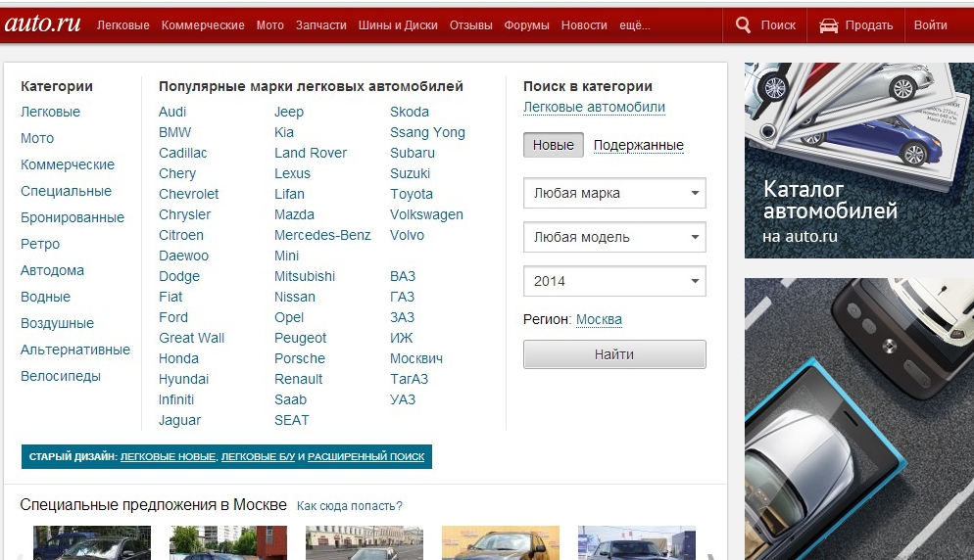Open the Каталог автомобилей banner
The height and width of the screenshot is (560, 974).
pyautogui.click(x=858, y=161)
